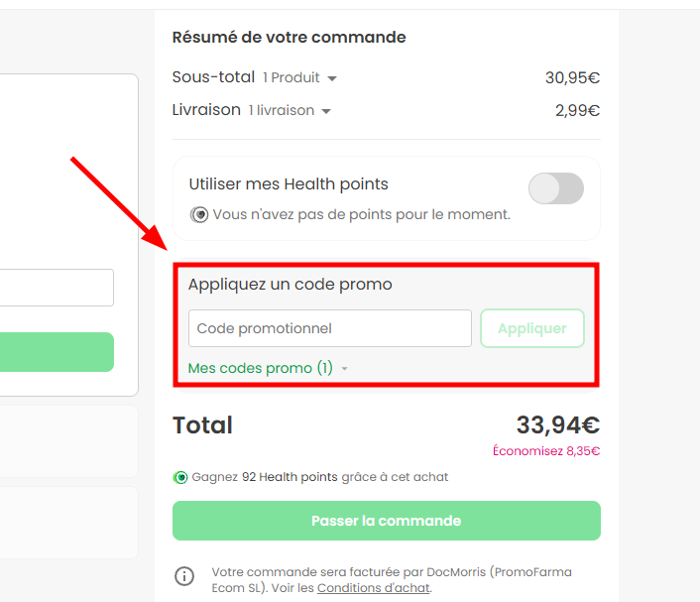Expand arrow next to 1 Produit

coord(332,78)
